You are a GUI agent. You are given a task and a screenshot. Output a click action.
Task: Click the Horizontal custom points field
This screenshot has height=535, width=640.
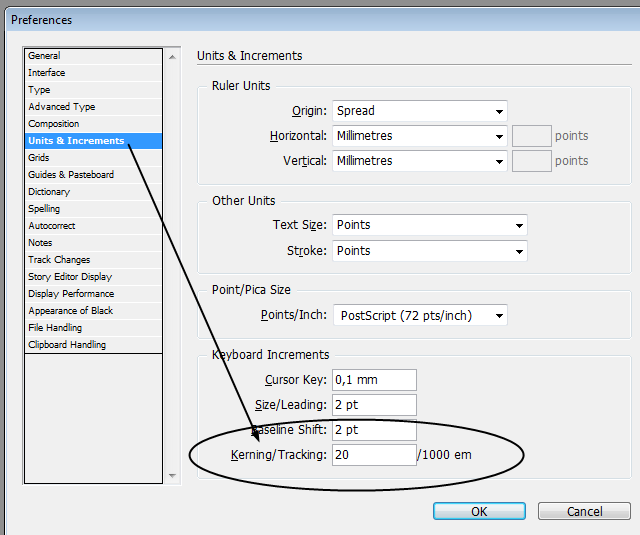click(x=532, y=136)
